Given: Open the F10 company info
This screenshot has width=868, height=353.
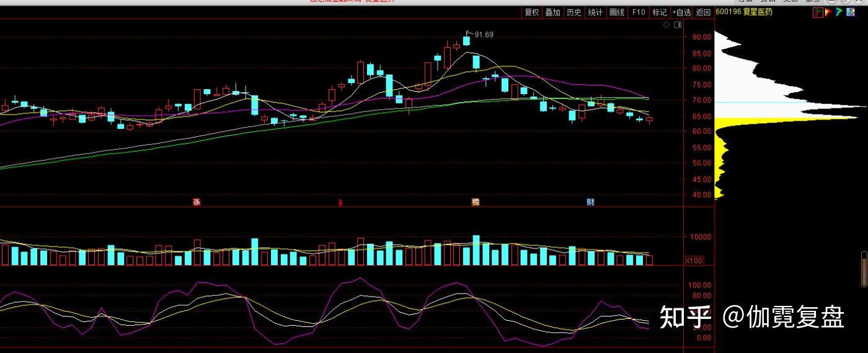Looking at the screenshot, I should tap(638, 12).
